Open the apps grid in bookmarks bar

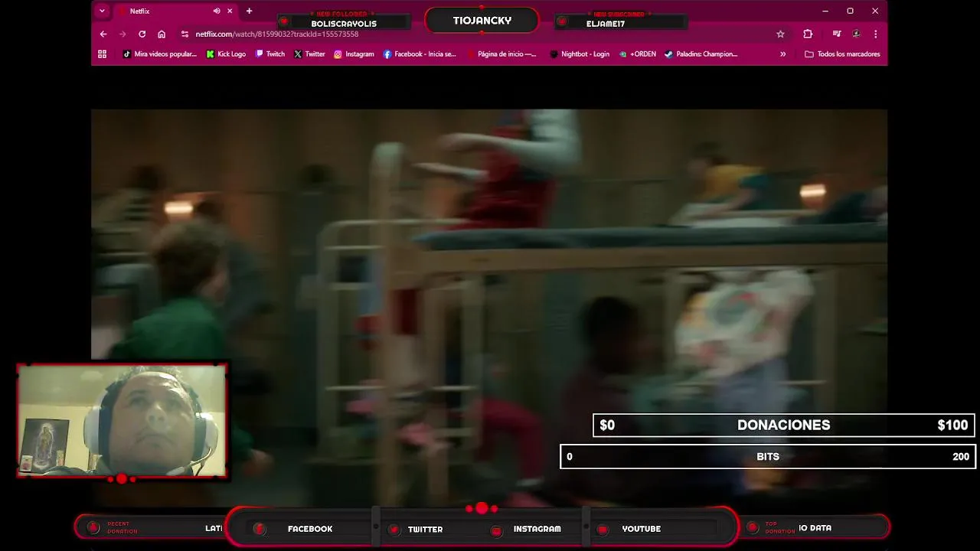(102, 54)
